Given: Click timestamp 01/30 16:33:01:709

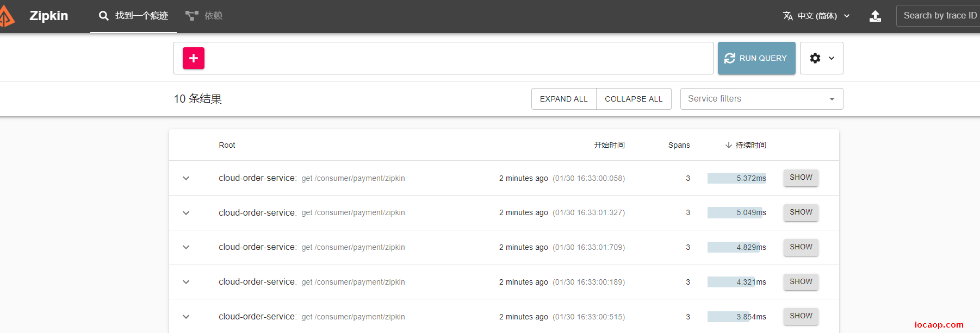Looking at the screenshot, I should (589, 247).
